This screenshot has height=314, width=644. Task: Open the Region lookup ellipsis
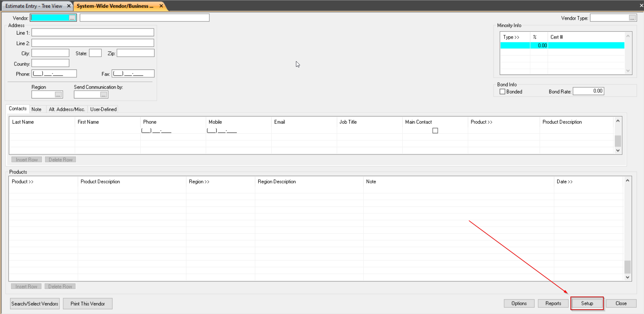coord(59,94)
